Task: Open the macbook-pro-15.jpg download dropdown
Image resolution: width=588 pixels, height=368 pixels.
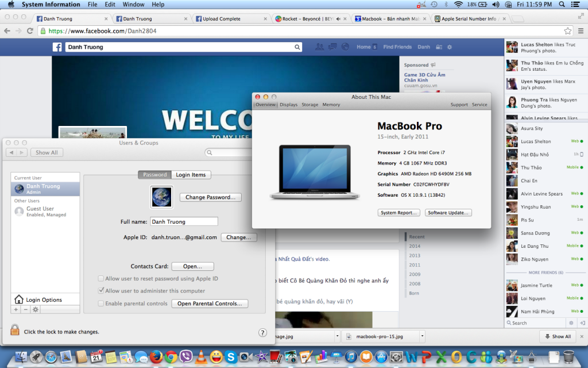Action: [421, 336]
